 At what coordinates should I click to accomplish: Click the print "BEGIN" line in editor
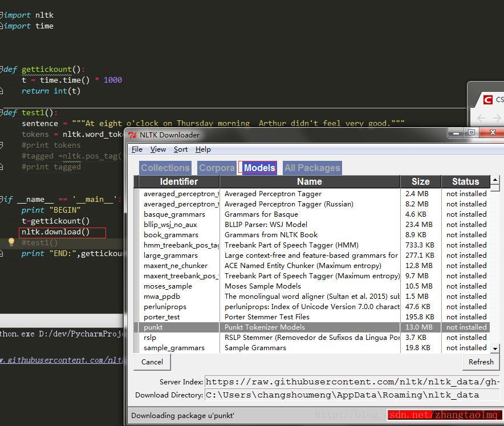pos(51,210)
